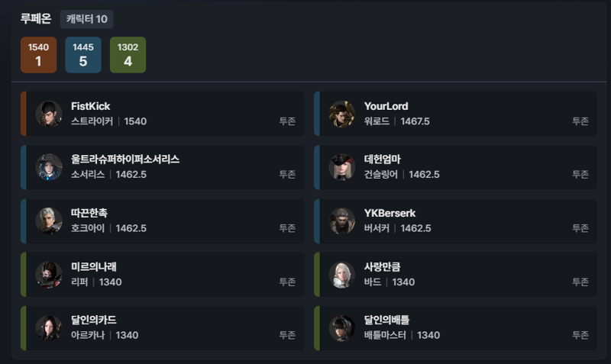The height and width of the screenshot is (364, 611).
Task: Select the 울트라슈퍼하이퍼소서리스 sorceress avatar
Action: (49, 167)
